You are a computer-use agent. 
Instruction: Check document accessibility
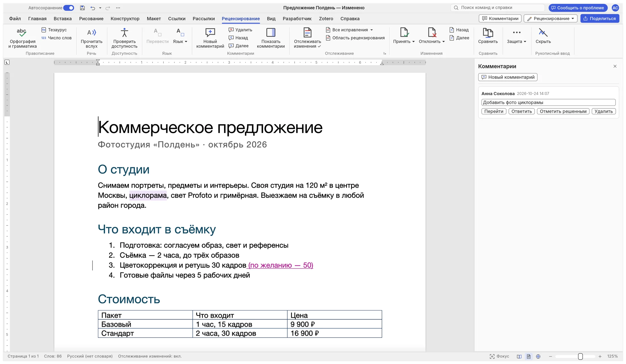coord(124,38)
